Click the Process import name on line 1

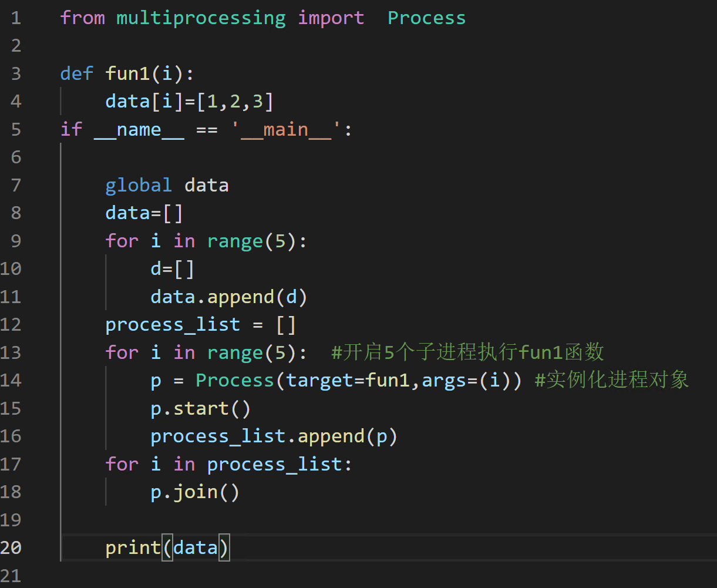pos(426,18)
